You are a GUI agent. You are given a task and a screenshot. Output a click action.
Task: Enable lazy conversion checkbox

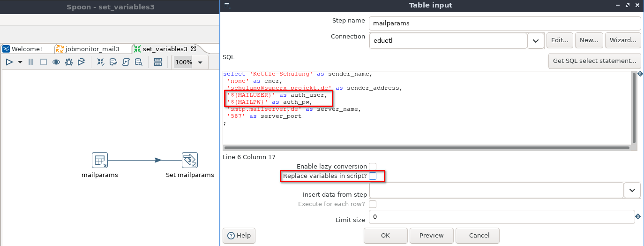[x=373, y=166]
